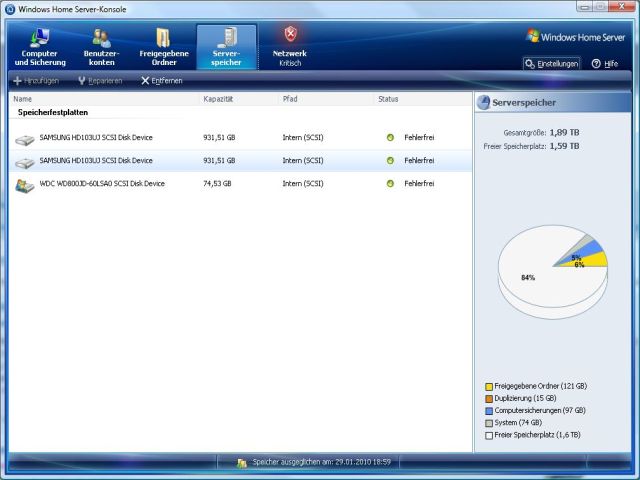
Task: Click white Freier Speicherplatz legend swatch
Action: point(489,435)
